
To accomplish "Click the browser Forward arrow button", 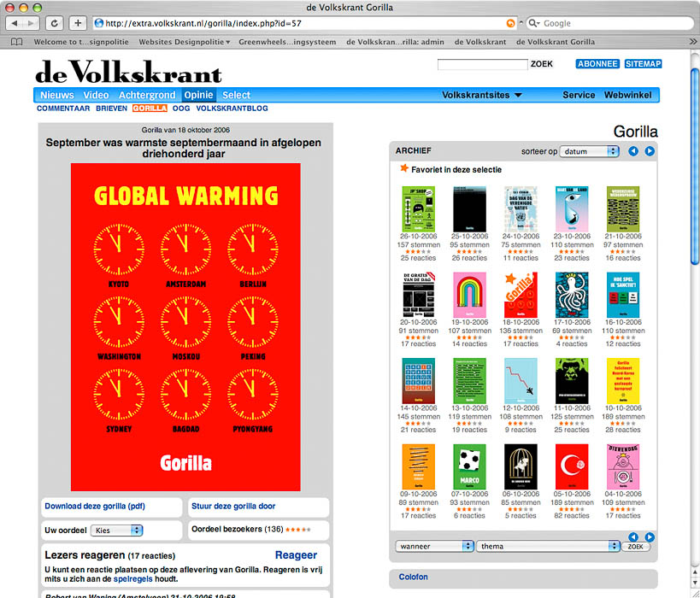I will pos(31,23).
